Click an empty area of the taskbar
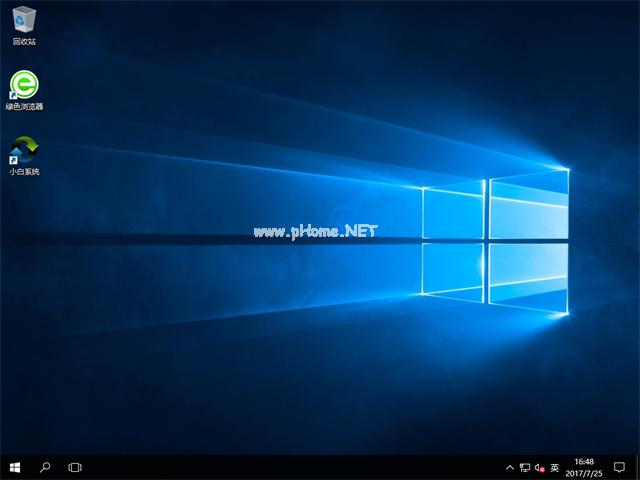640x480 pixels. 300,467
